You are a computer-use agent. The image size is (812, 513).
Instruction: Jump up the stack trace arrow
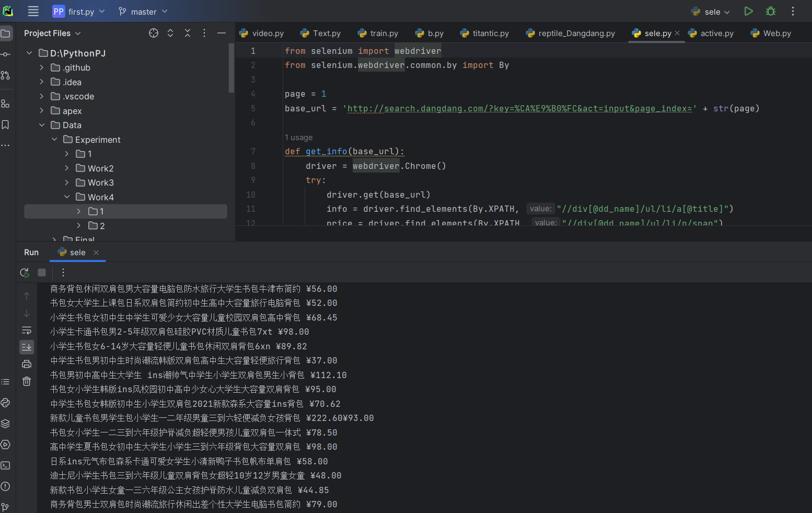pyautogui.click(x=27, y=296)
